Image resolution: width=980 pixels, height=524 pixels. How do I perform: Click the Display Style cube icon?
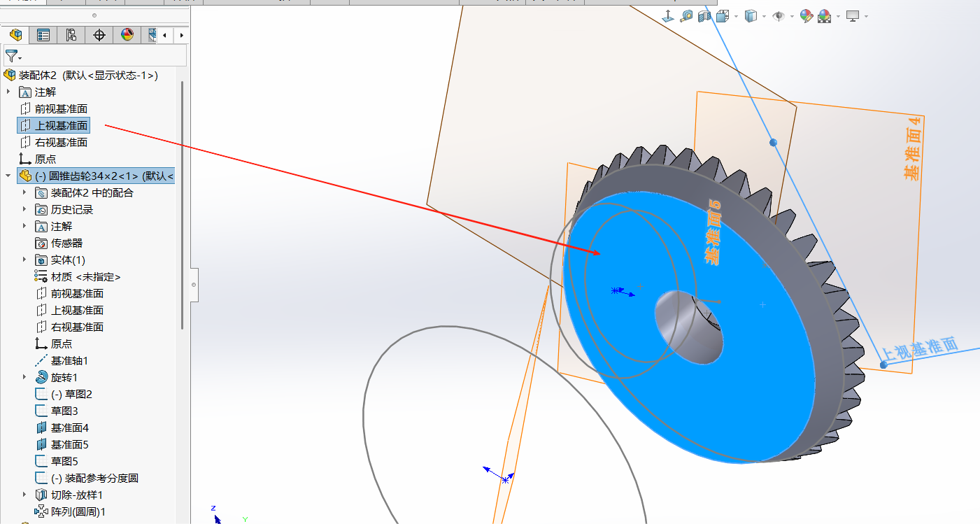pyautogui.click(x=751, y=15)
